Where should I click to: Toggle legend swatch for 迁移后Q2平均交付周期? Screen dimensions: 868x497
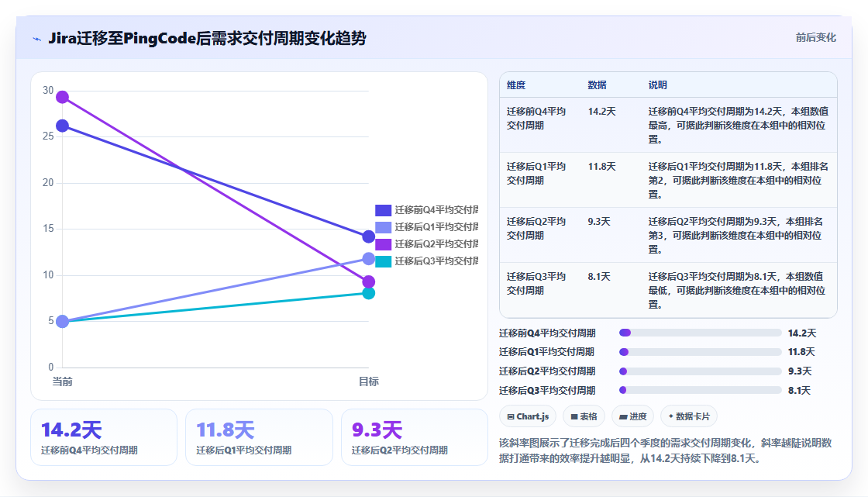click(x=383, y=244)
